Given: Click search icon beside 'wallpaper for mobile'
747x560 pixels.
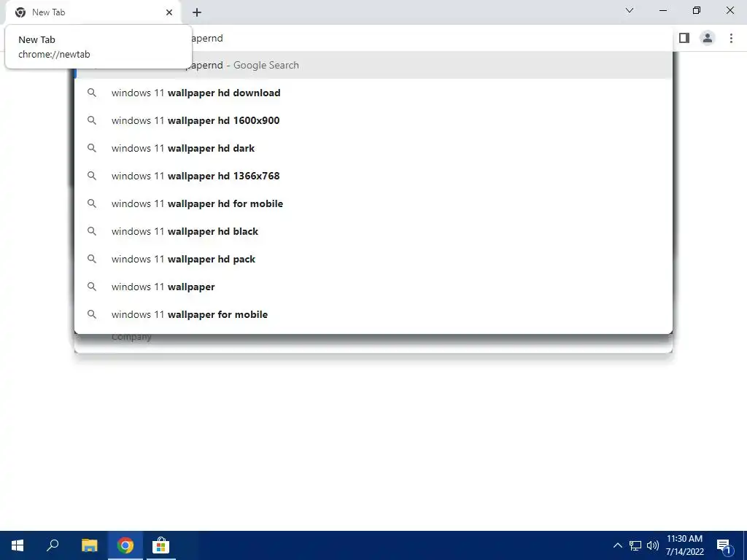Looking at the screenshot, I should 91,314.
